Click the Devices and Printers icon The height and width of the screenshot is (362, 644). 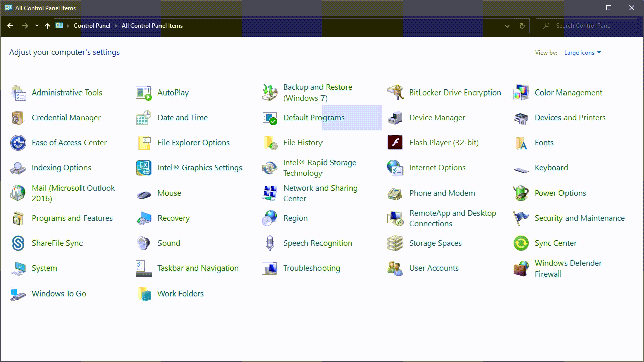click(x=521, y=118)
